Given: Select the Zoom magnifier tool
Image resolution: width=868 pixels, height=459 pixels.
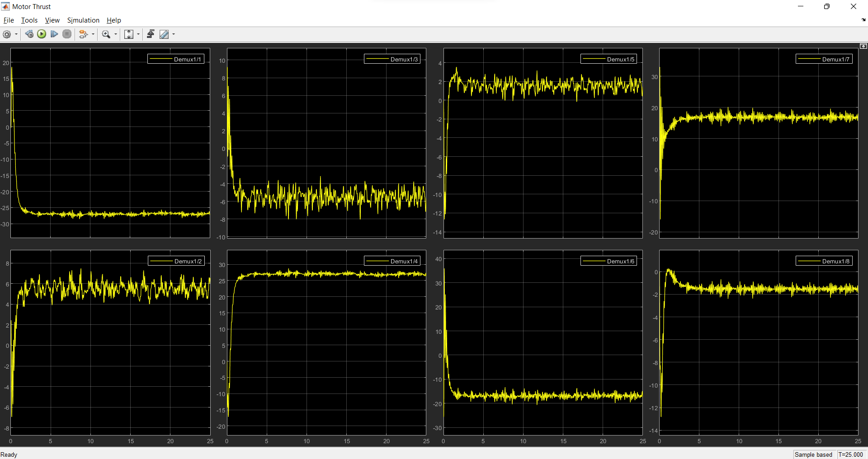Looking at the screenshot, I should coord(106,34).
